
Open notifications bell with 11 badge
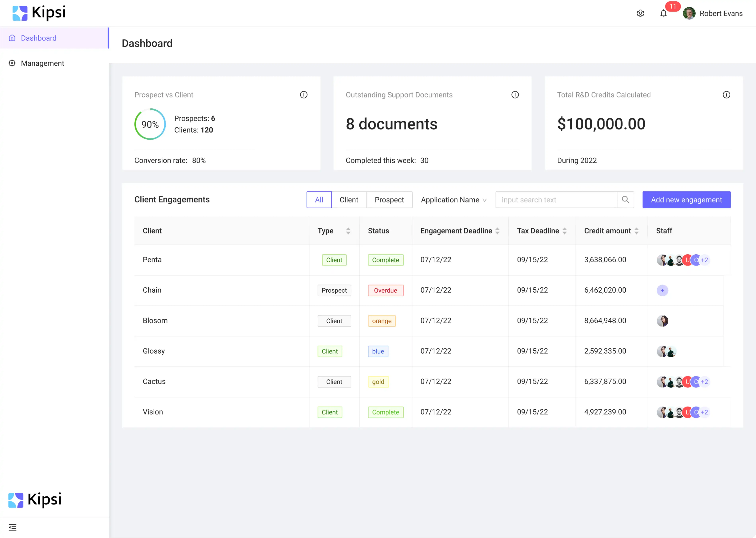[663, 14]
